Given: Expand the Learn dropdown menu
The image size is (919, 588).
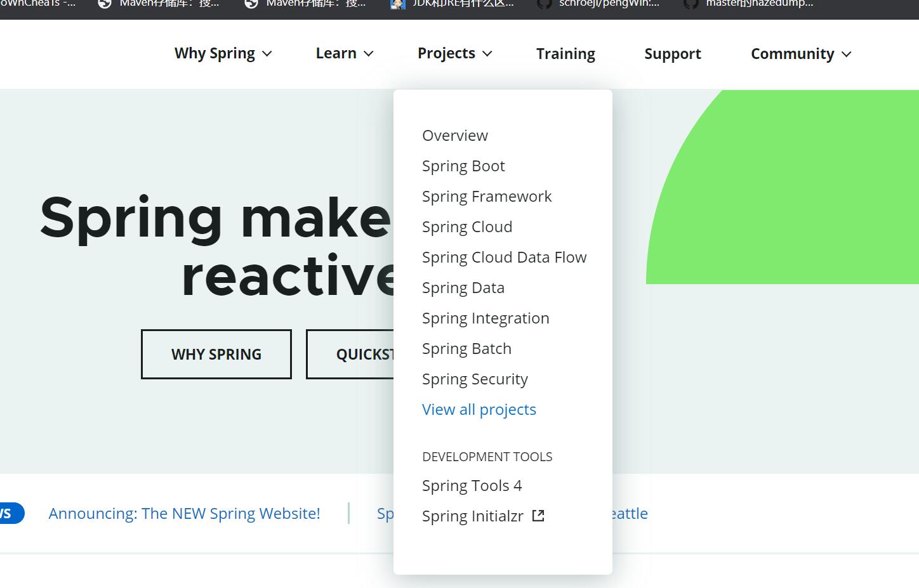Looking at the screenshot, I should point(344,53).
